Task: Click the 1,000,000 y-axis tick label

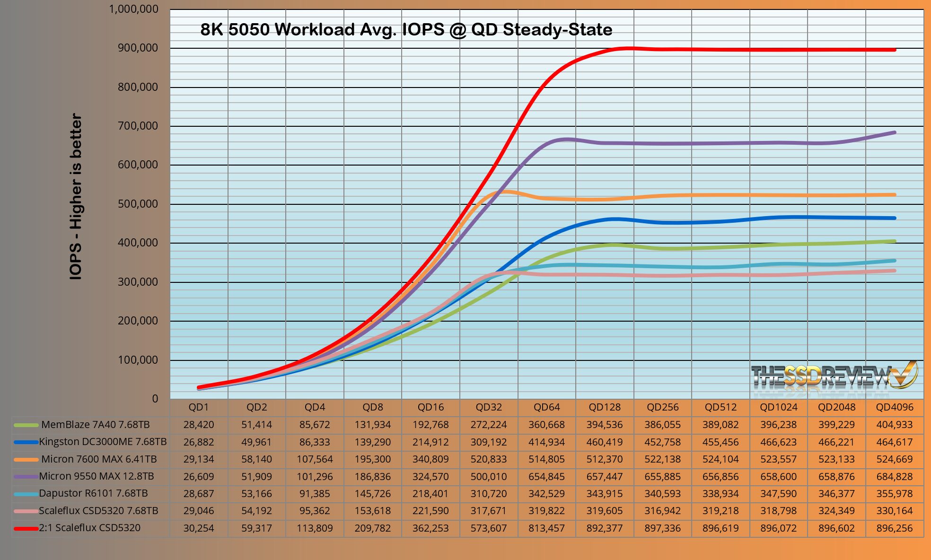Action: pyautogui.click(x=134, y=9)
